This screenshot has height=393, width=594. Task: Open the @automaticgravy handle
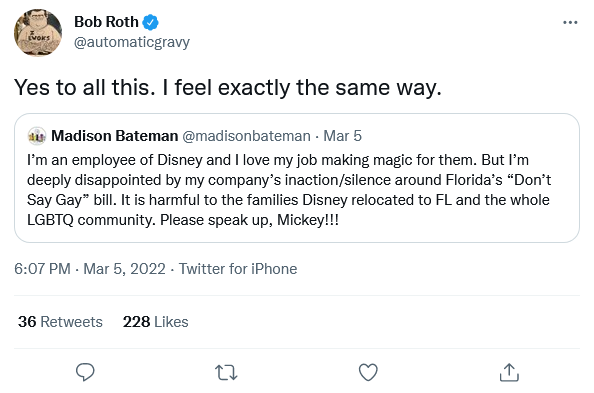(x=132, y=42)
